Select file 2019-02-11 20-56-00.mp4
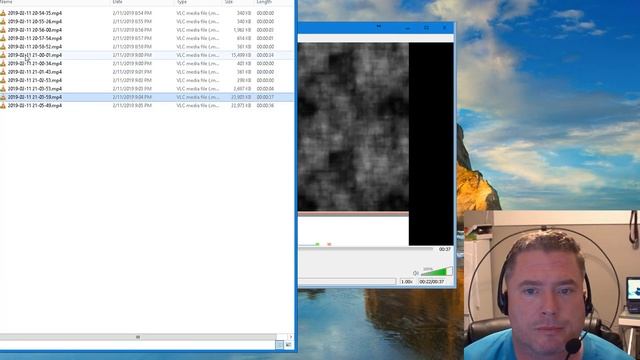Image resolution: width=640 pixels, height=360 pixels. 35,30
